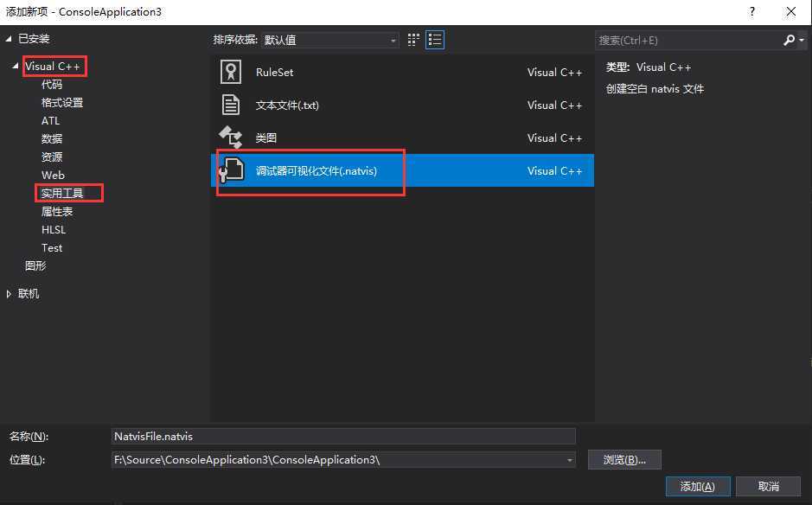Select the 文本文件(.txt) item name
The image size is (812, 505).
pos(287,105)
